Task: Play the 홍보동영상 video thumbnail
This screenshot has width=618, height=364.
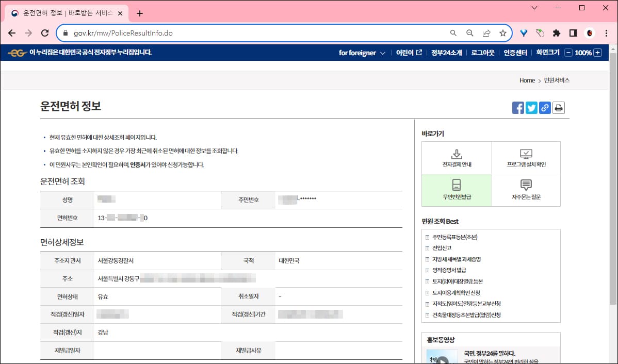Action: tap(442, 357)
